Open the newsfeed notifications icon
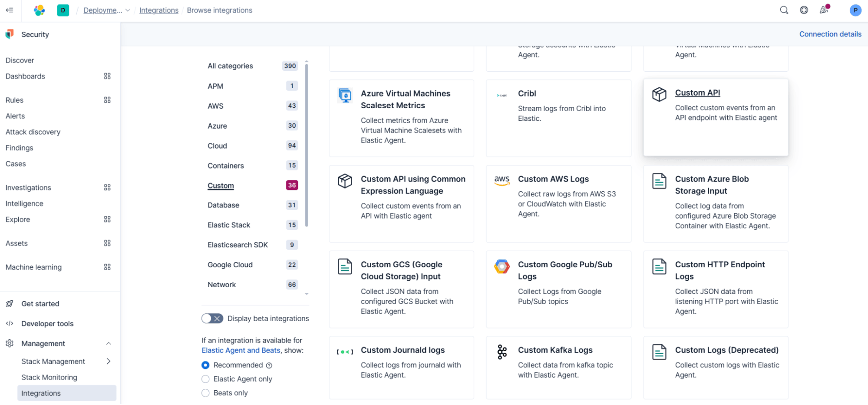This screenshot has height=405, width=868. pyautogui.click(x=824, y=10)
